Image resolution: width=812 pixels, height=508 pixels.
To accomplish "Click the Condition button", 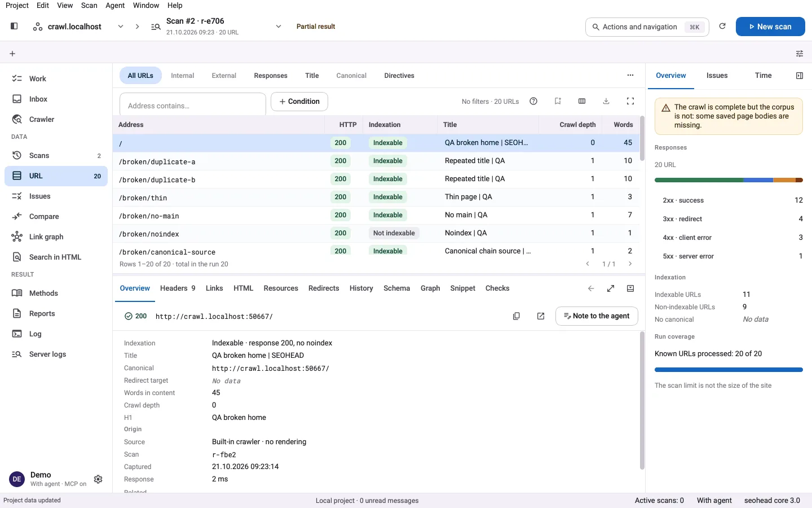I will pos(299,102).
